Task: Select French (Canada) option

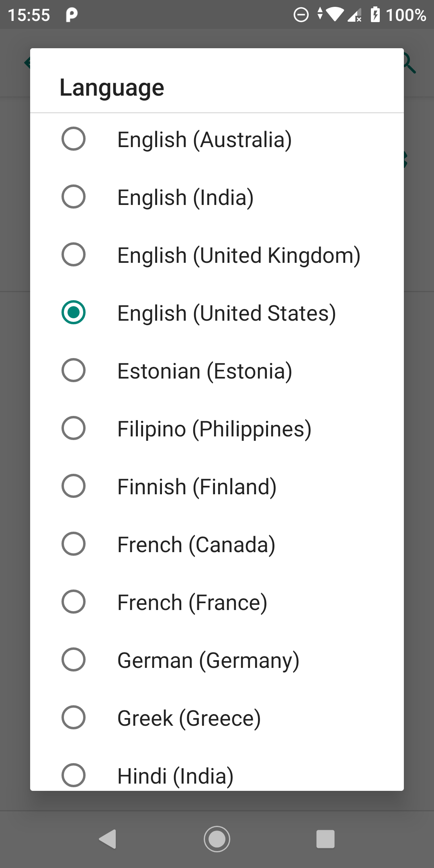Action: tap(74, 544)
